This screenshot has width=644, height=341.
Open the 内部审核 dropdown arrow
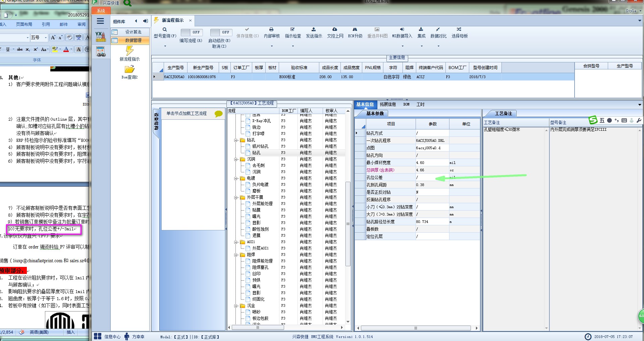click(272, 46)
